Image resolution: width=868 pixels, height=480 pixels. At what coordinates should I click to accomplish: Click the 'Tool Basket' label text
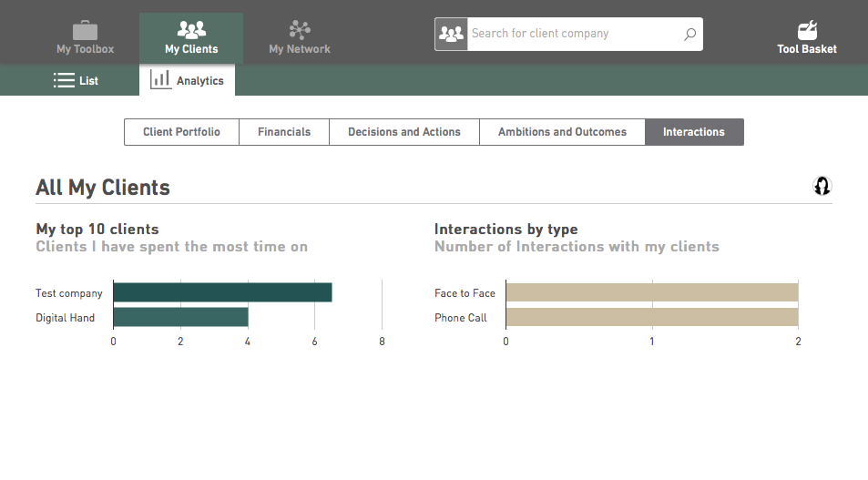tap(807, 48)
